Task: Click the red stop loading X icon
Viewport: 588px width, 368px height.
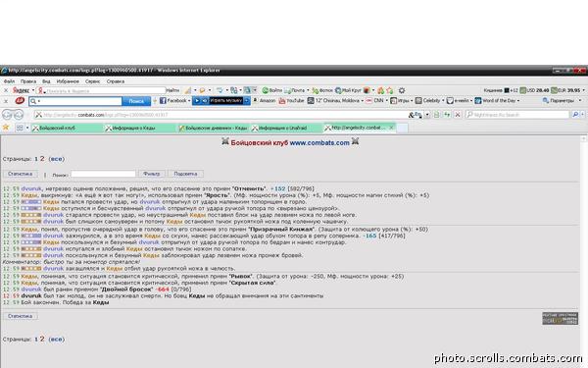Action: click(457, 115)
